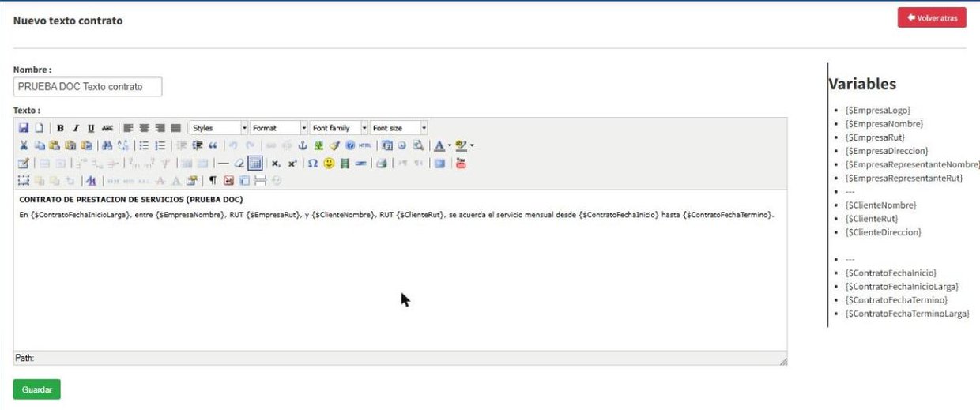Viewport: 980px width, 410px height.
Task: Apply superscript formatting
Action: (292, 164)
